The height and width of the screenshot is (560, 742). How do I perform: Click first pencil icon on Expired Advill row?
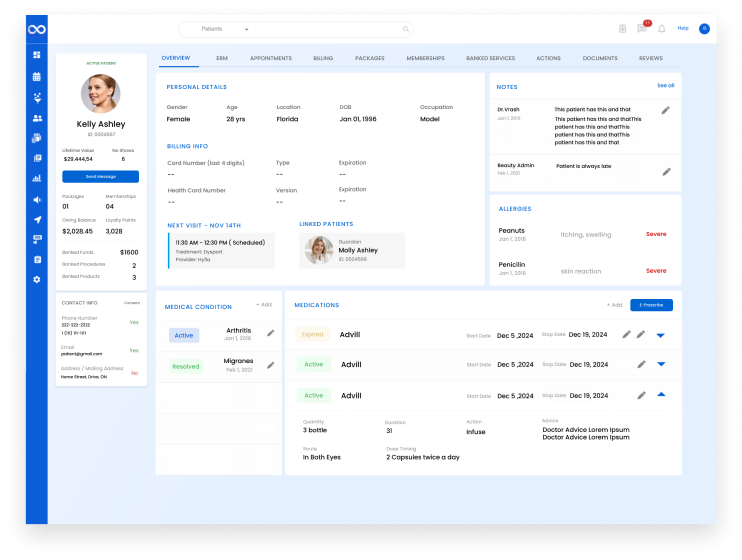[x=627, y=335]
